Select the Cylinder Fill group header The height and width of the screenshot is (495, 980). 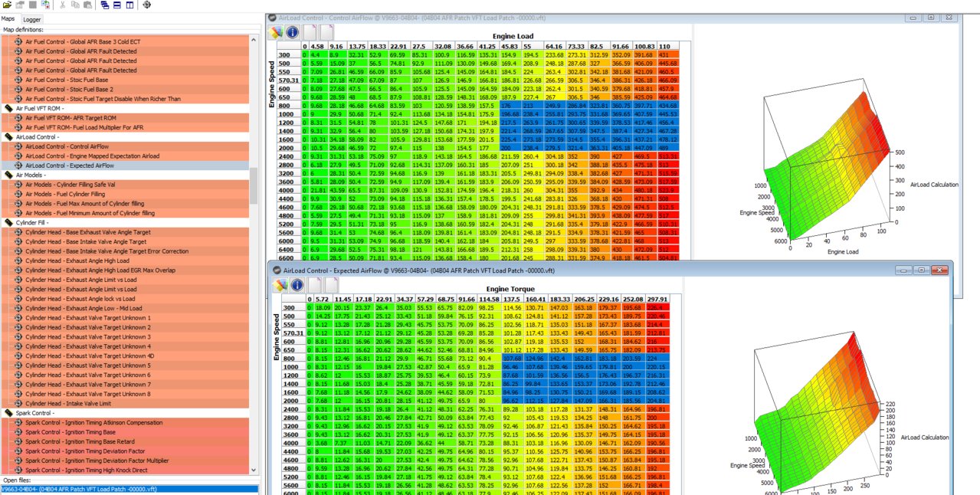point(125,222)
